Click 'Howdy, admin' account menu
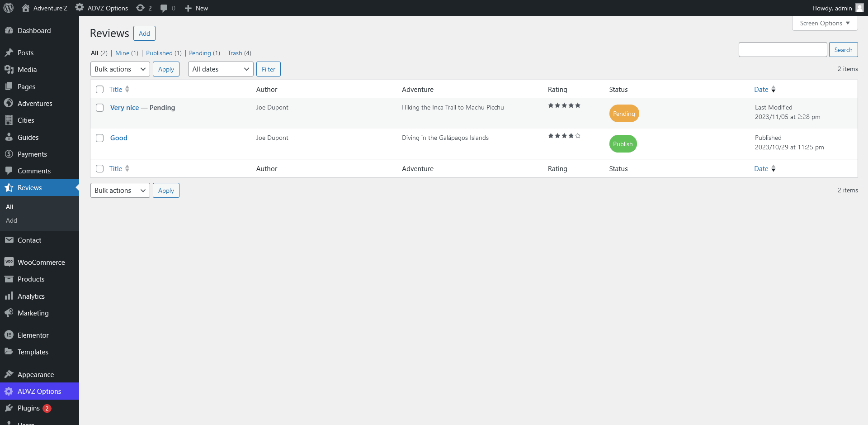 (838, 8)
